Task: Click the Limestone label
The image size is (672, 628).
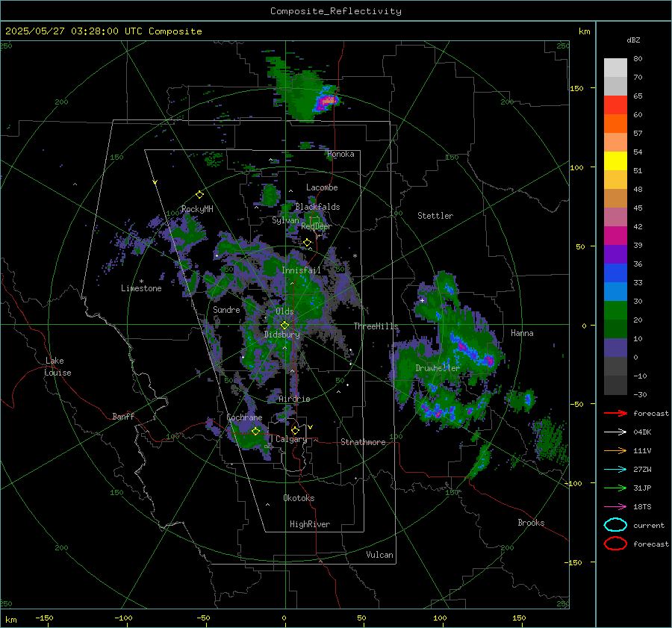Action: 141,288
